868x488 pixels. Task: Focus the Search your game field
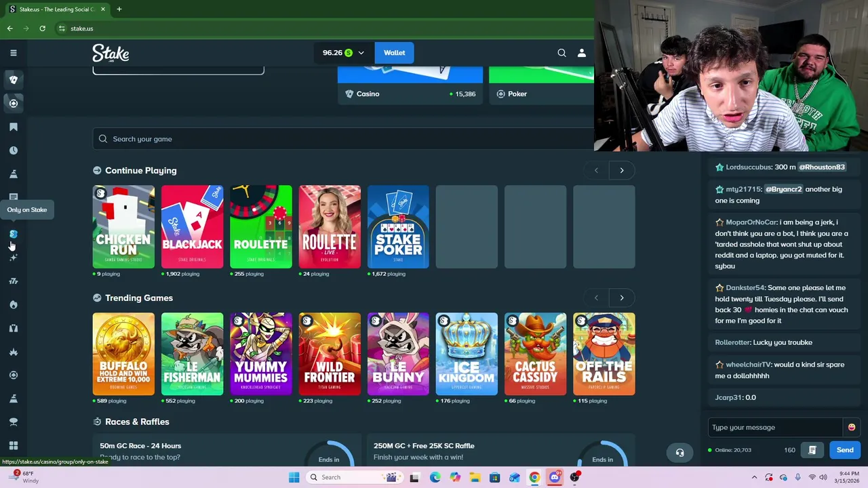[x=343, y=139]
